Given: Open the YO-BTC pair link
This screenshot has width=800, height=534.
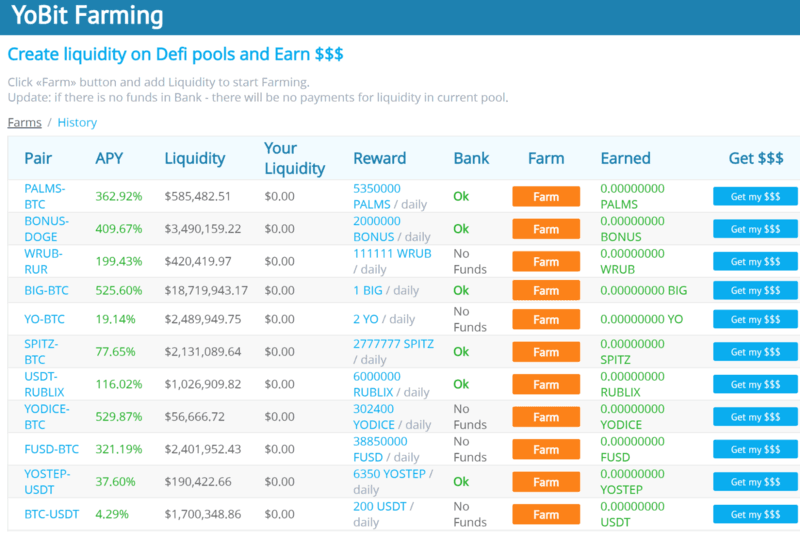Looking at the screenshot, I should coord(44,319).
